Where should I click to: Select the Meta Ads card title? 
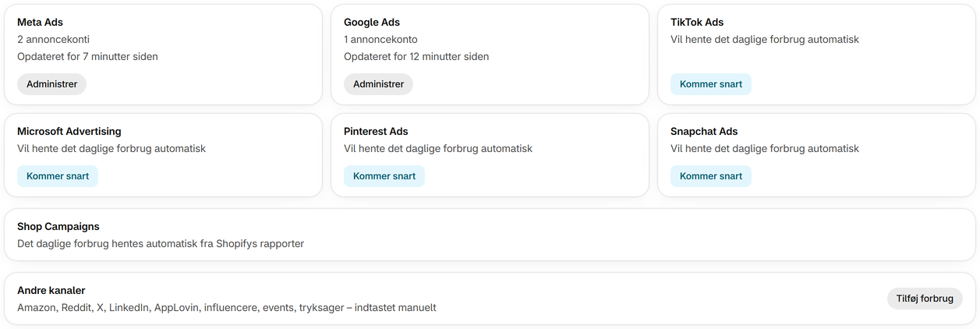pos(41,23)
